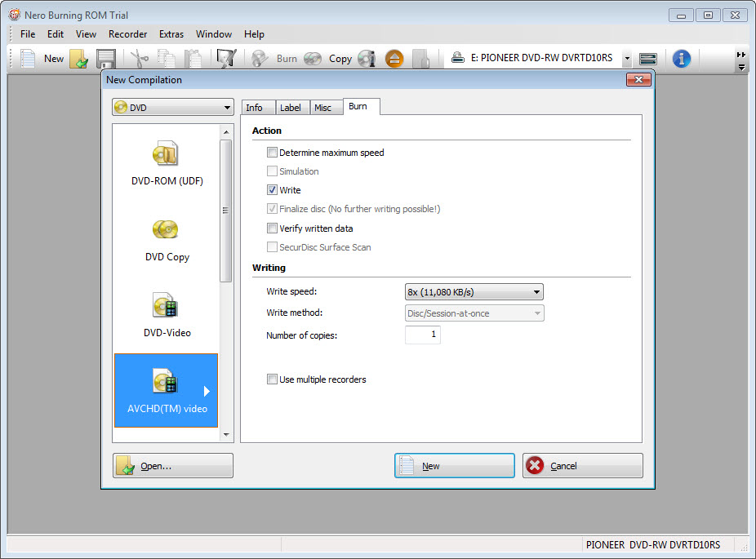
Task: Toggle SecurDisc Surface Scan checkbox
Action: click(272, 247)
